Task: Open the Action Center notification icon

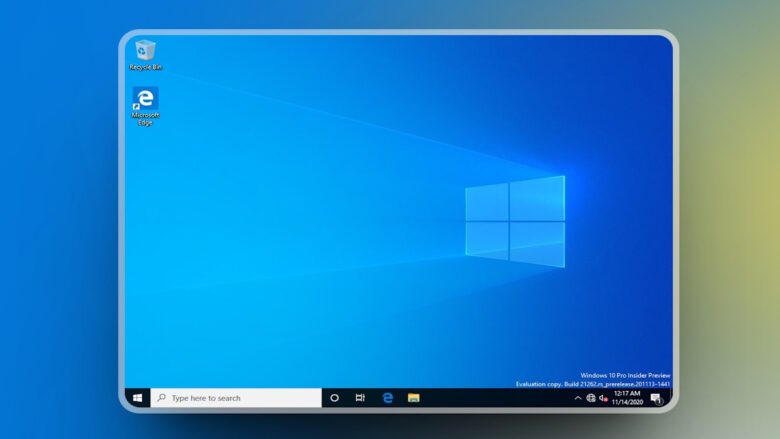Action: pyautogui.click(x=656, y=398)
